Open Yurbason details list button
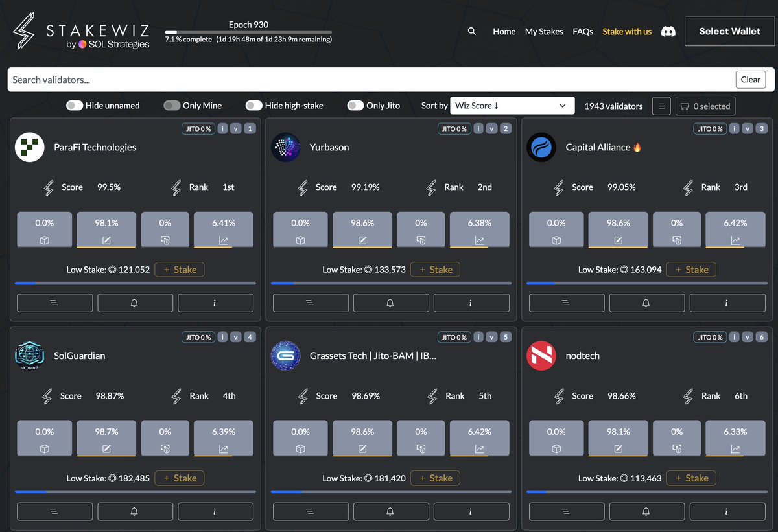This screenshot has width=778, height=532. point(311,303)
